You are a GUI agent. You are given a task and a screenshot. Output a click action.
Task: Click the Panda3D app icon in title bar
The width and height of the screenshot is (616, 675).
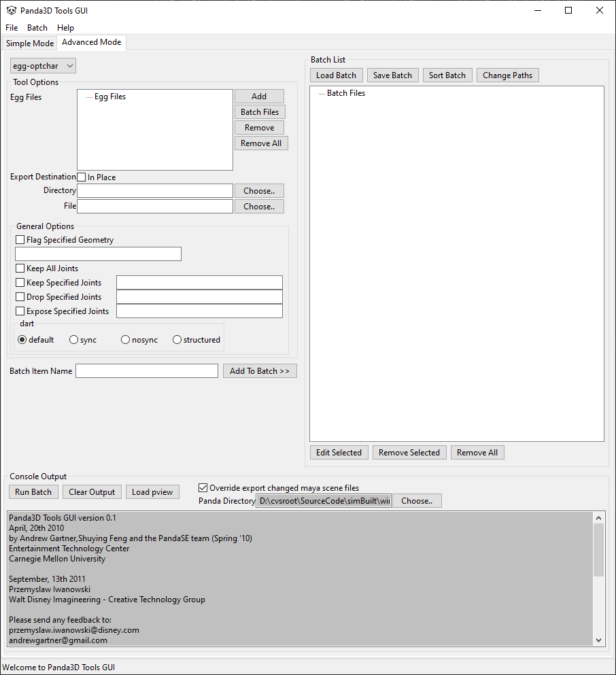(11, 10)
